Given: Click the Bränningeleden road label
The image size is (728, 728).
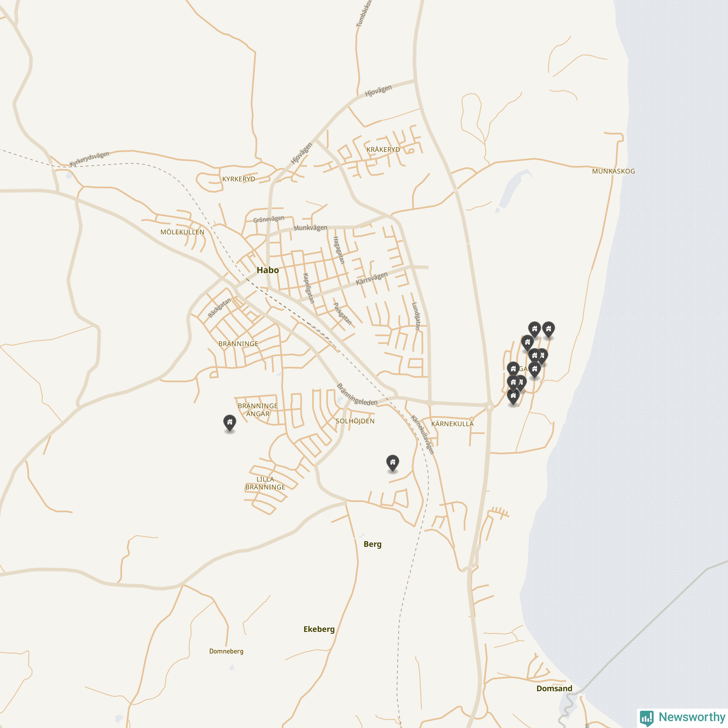Looking at the screenshot, I should [x=357, y=394].
